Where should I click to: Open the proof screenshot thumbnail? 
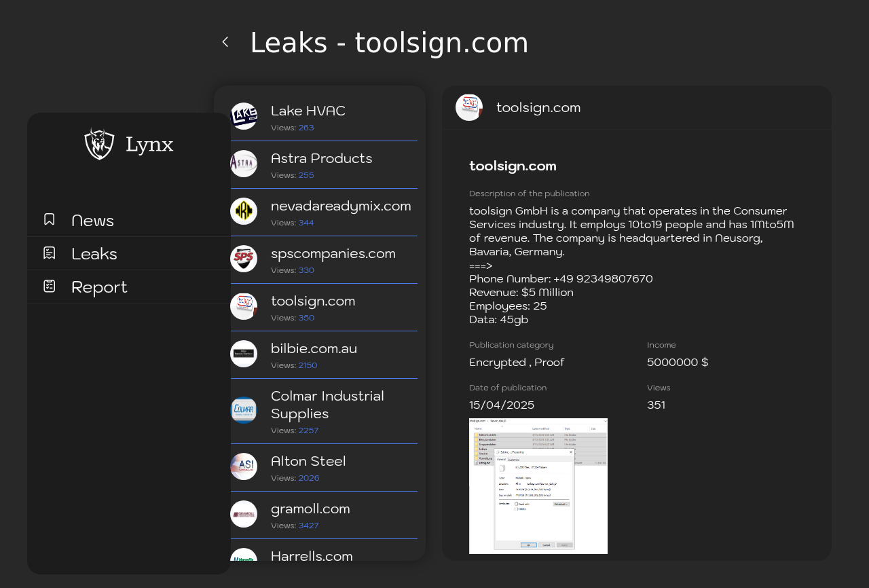(x=538, y=486)
